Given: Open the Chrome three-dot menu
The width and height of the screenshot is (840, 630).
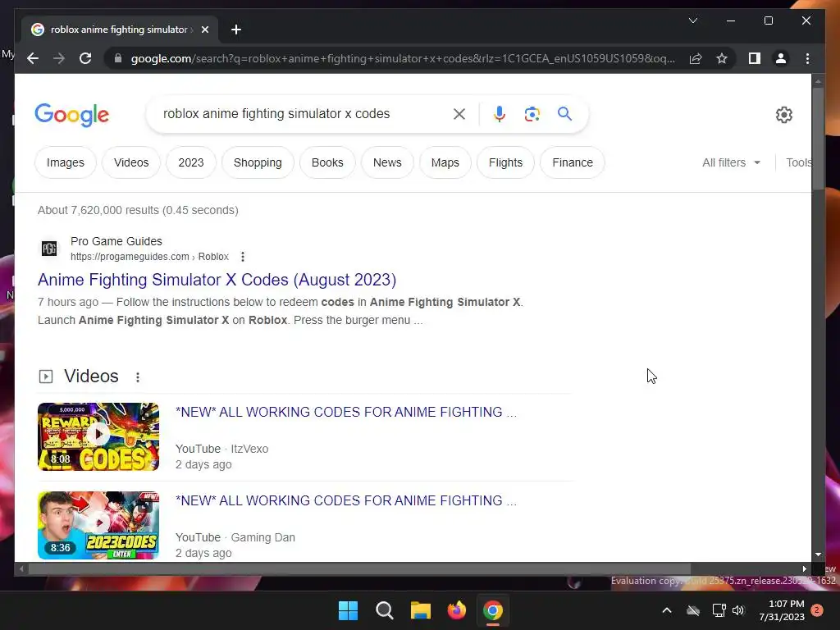Looking at the screenshot, I should tap(807, 58).
